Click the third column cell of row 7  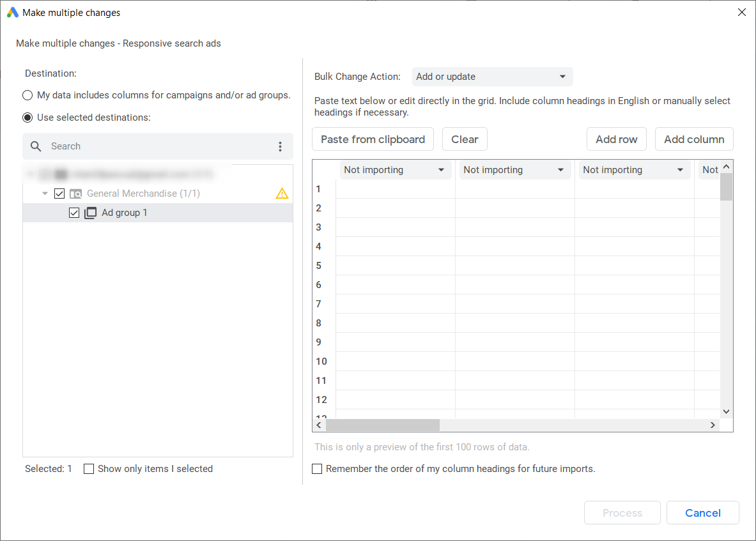pyautogui.click(x=635, y=303)
